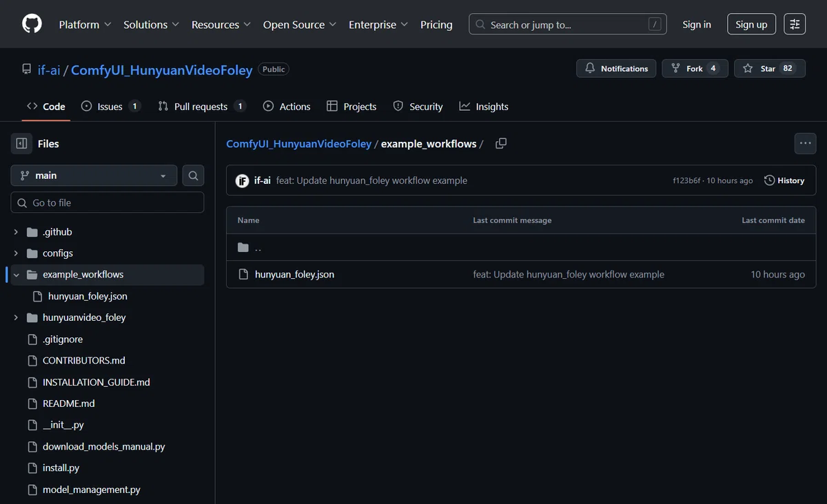Image resolution: width=827 pixels, height=504 pixels.
Task: Copy the path with the copy icon
Action: pos(501,143)
